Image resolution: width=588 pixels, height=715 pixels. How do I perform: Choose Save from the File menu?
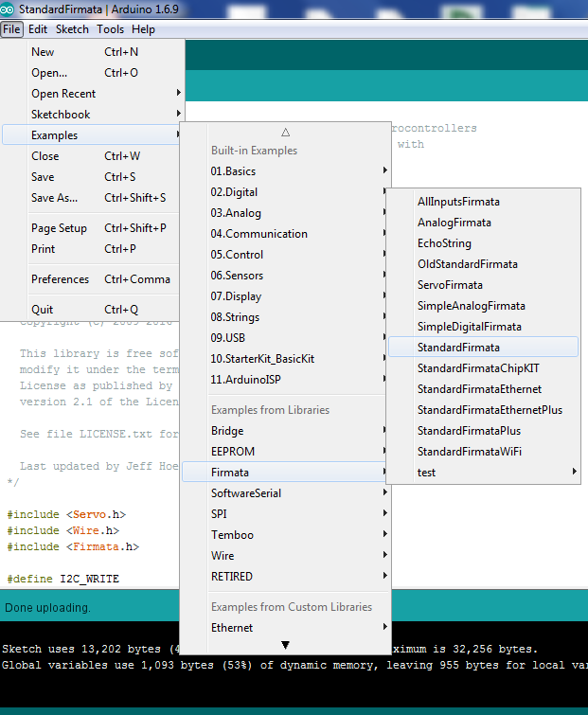click(93, 177)
